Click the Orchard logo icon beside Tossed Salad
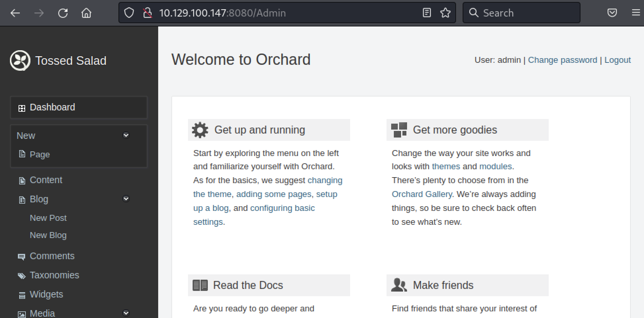This screenshot has height=318, width=644. 20,60
